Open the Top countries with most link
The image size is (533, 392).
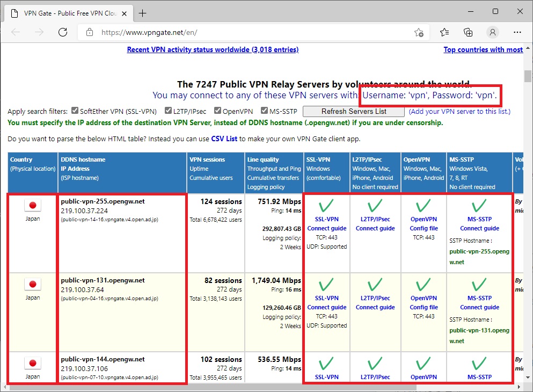[x=483, y=49]
